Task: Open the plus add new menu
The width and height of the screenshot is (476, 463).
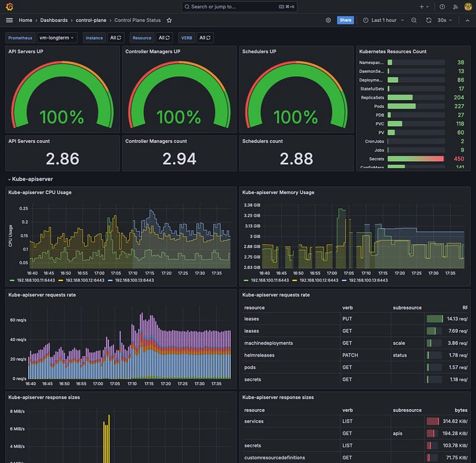Action: point(424,7)
